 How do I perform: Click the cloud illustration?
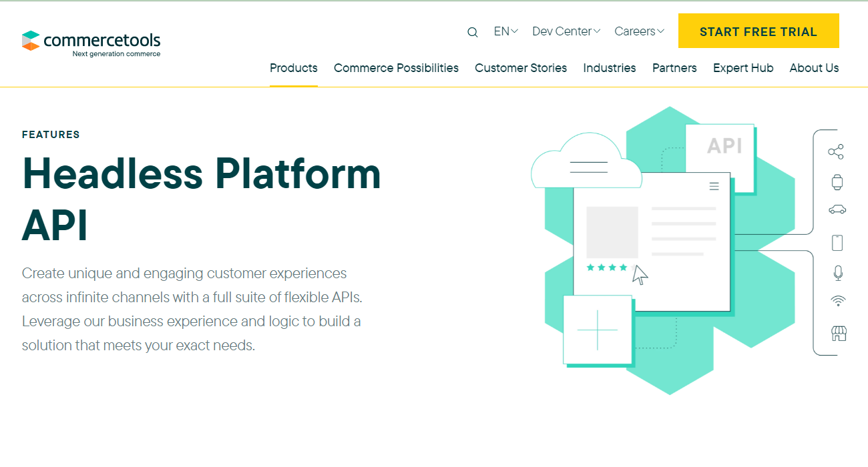[x=586, y=161]
